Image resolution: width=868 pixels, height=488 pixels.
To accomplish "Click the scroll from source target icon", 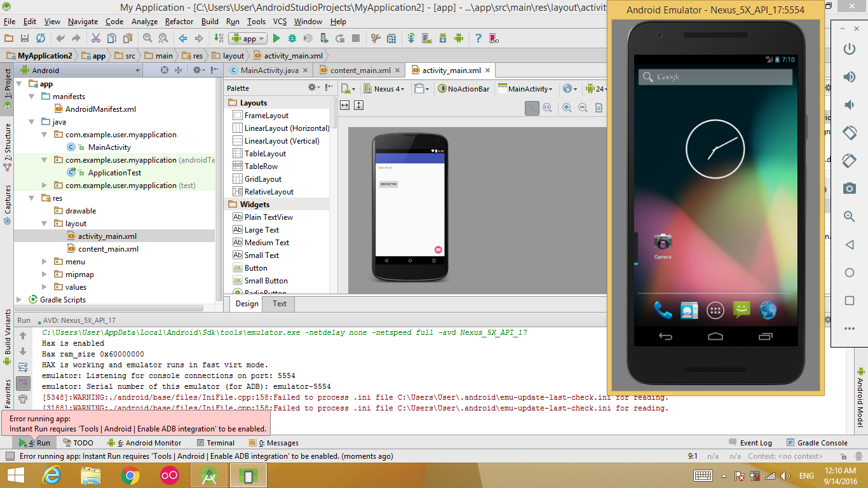I will [x=165, y=71].
